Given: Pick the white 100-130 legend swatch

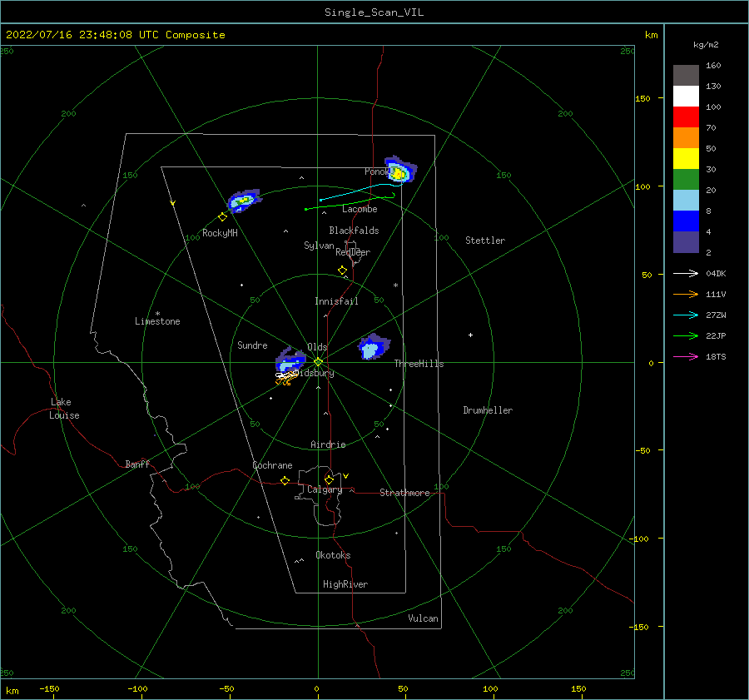Looking at the screenshot, I should point(686,96).
